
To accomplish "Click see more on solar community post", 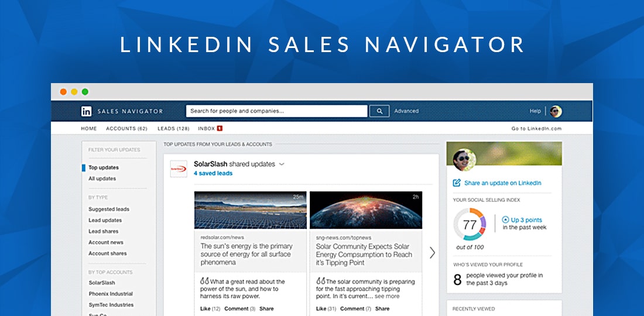I will coord(387,296).
